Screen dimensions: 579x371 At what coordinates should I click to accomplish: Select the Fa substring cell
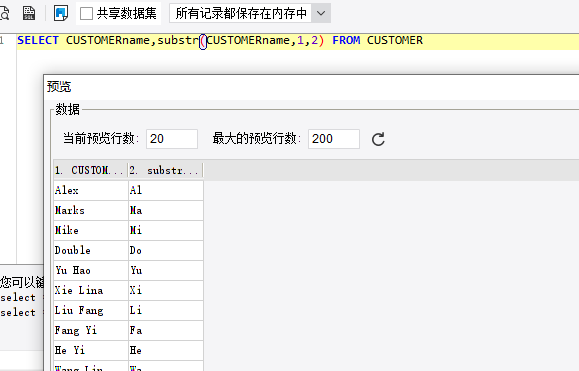click(166, 330)
